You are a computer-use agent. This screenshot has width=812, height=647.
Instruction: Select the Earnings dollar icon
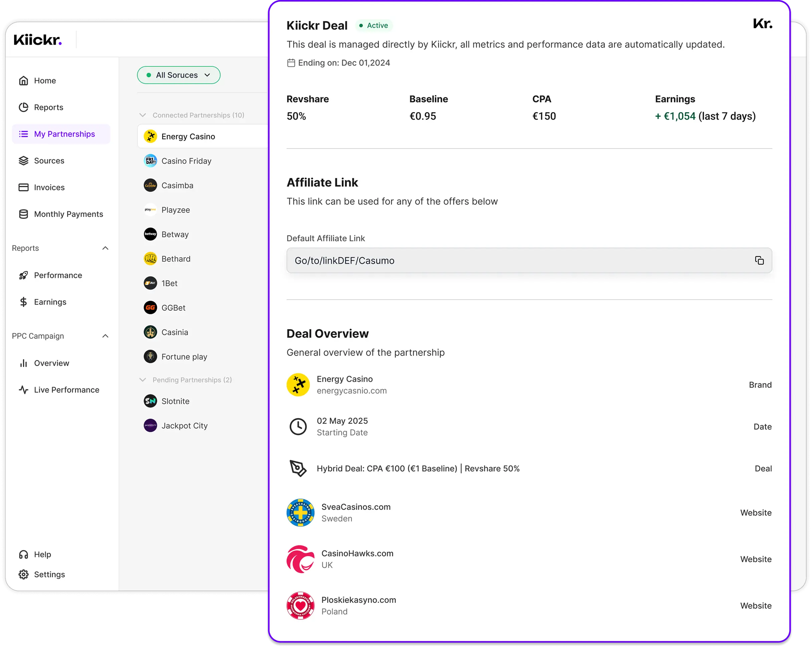coord(23,302)
